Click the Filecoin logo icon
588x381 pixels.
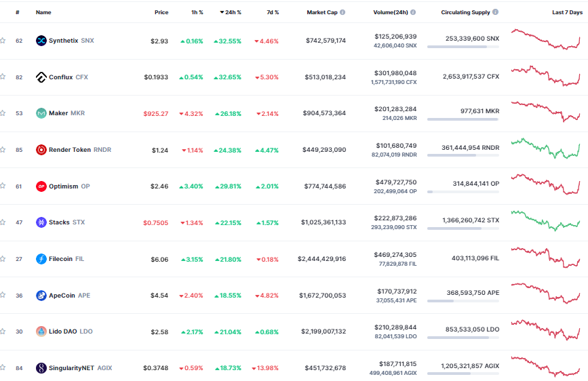point(41,259)
